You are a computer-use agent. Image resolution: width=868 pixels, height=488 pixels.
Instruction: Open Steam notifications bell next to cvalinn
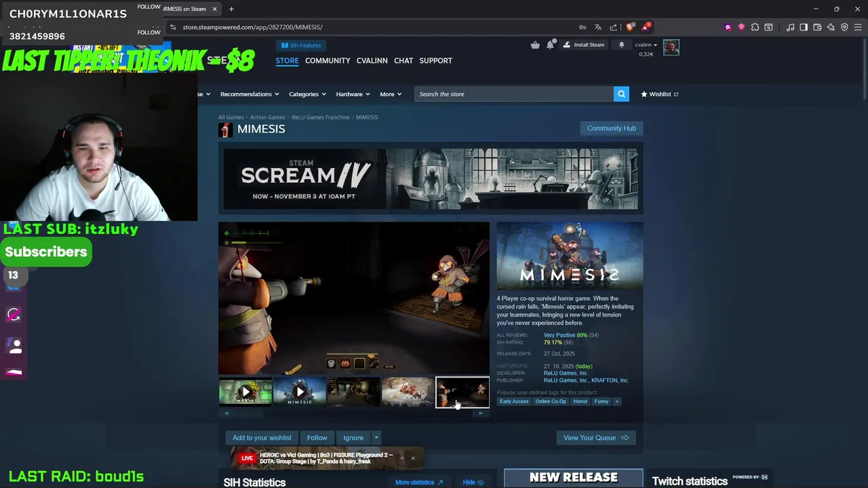pyautogui.click(x=621, y=45)
